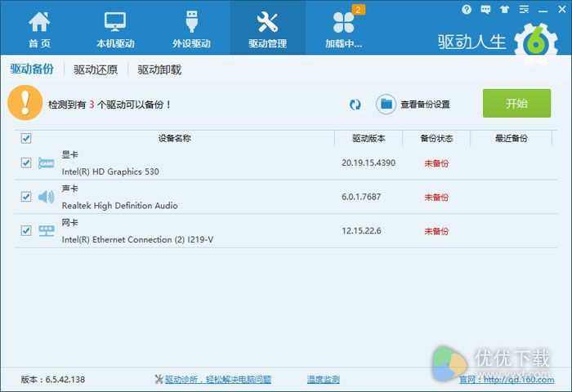The height and width of the screenshot is (392, 572).
Task: Click the help question mark icon
Action: click(x=467, y=10)
